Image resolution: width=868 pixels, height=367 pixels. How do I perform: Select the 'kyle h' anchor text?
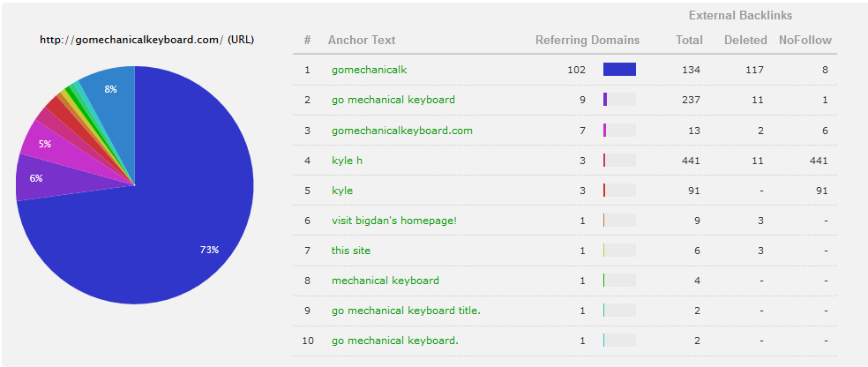point(347,161)
